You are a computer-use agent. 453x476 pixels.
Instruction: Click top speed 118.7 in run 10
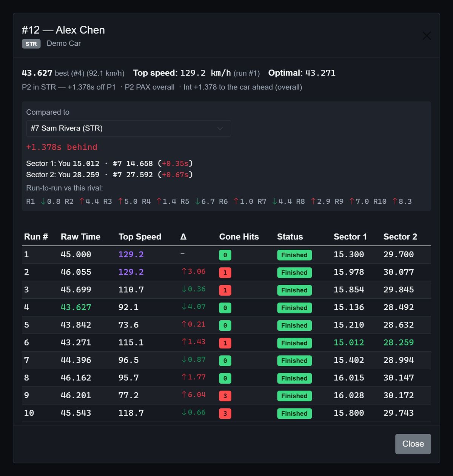click(x=131, y=413)
